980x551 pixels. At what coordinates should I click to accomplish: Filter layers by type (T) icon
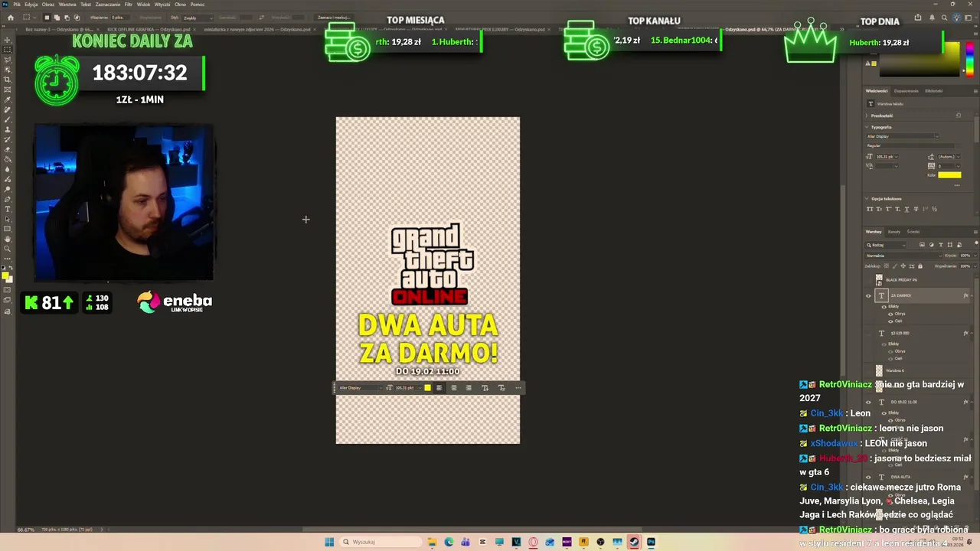point(940,245)
